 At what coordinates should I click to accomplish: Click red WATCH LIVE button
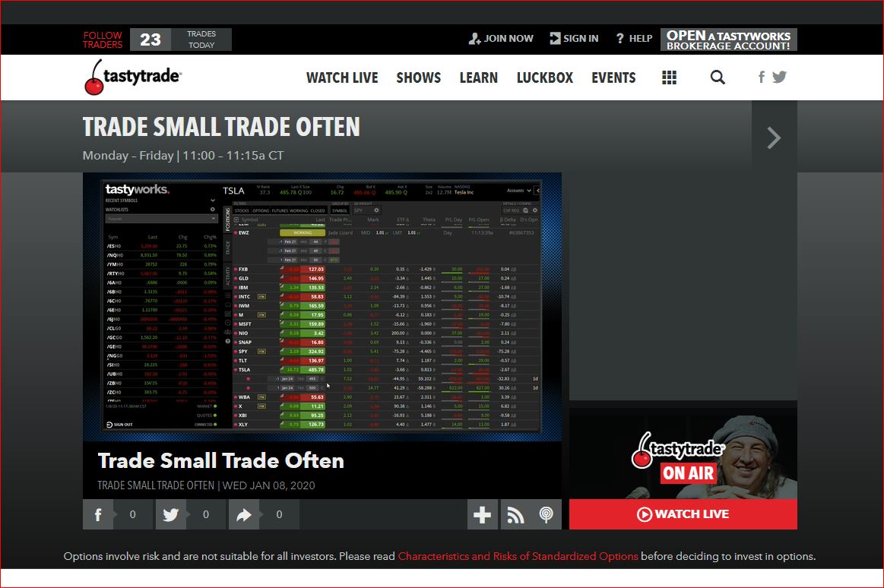(683, 514)
